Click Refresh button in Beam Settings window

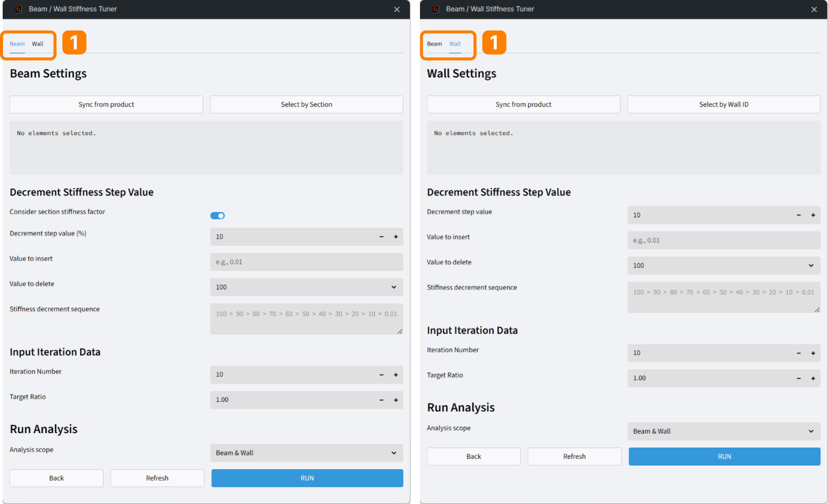[157, 478]
